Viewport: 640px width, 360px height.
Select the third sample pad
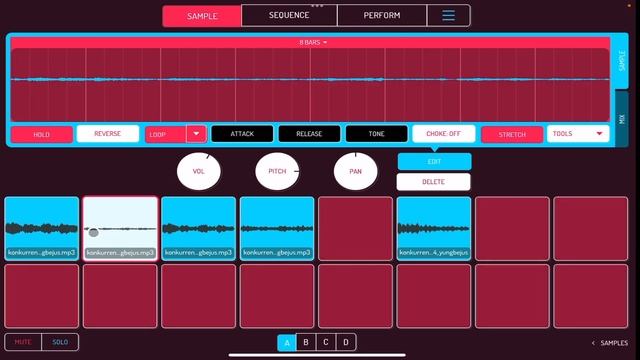[198, 229]
